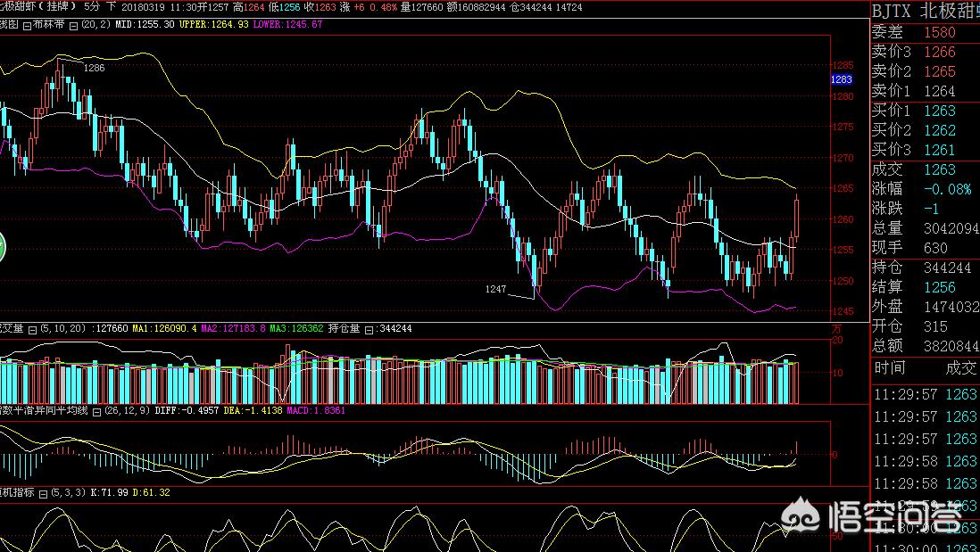Click the 持仓 344244 row value

click(x=948, y=268)
